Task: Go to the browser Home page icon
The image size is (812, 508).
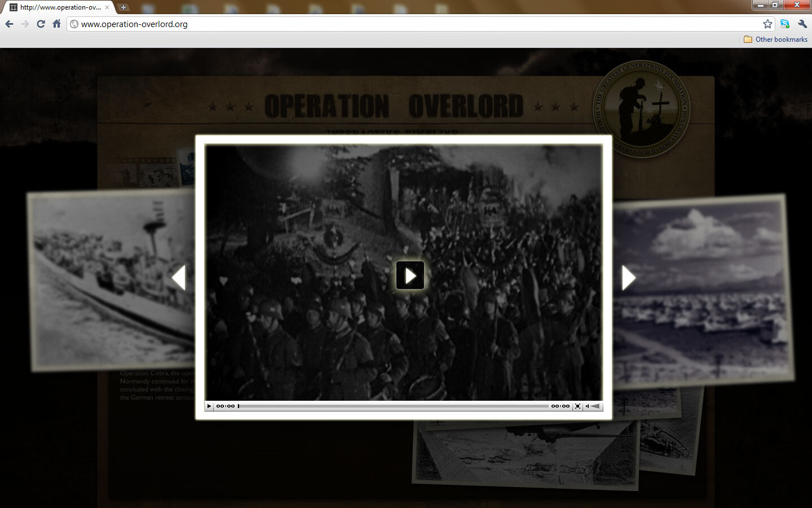Action: click(56, 24)
